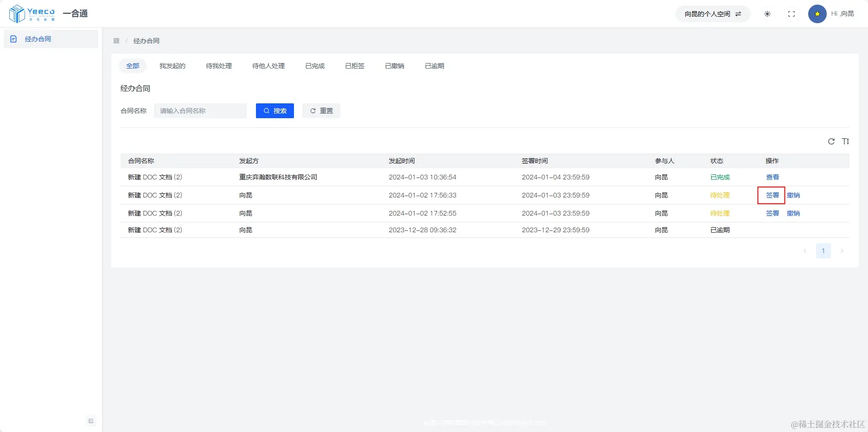Click the 合同名称 column header
Image resolution: width=868 pixels, height=432 pixels.
coord(141,161)
